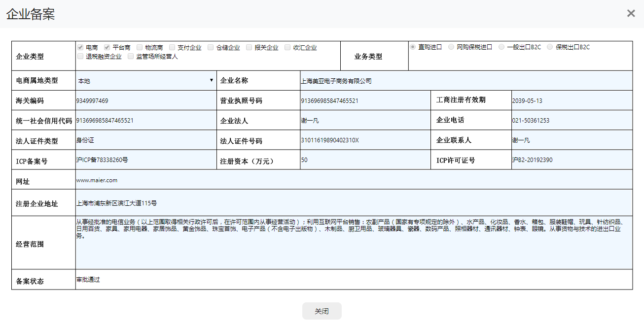Toggle the 平台商 checkbox
Image resolution: width=644 pixels, height=324 pixels.
pos(107,48)
